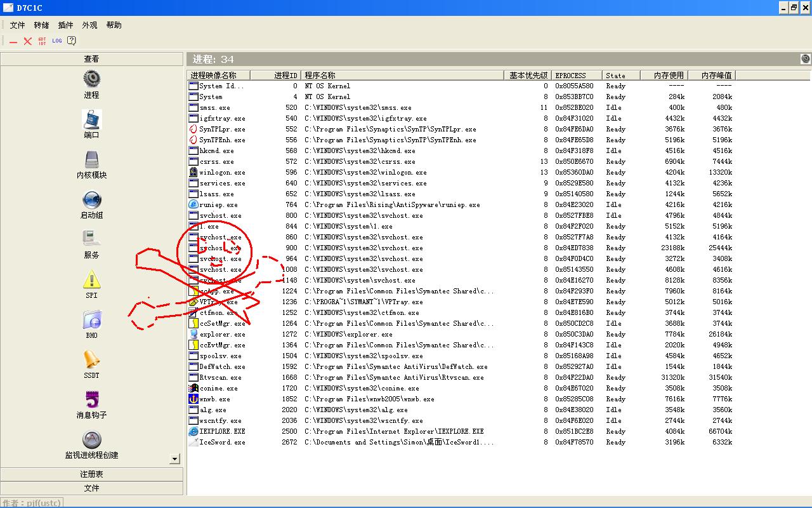Viewport: 812px width, 508px height.
Task: Open the 进程 (Process) view icon
Action: (x=91, y=79)
